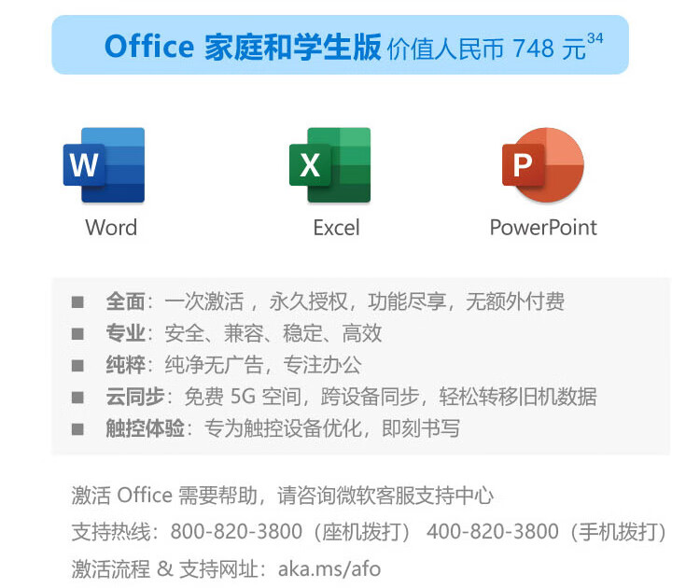
Task: Click the '支持热线' label
Action: pyautogui.click(x=111, y=532)
